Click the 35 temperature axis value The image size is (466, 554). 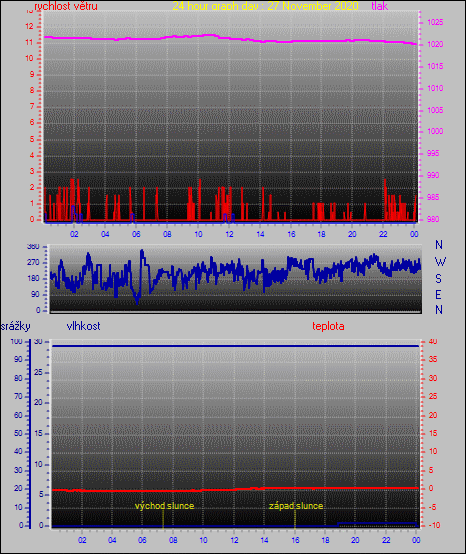(x=433, y=359)
